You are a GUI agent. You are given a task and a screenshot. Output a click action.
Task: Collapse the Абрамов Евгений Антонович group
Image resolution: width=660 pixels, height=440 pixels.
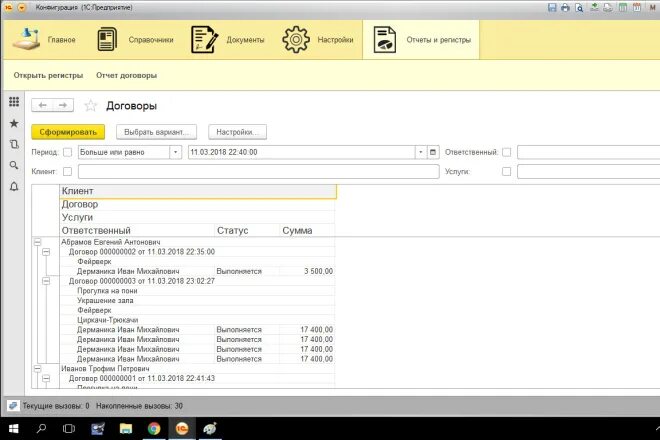pos(37,242)
